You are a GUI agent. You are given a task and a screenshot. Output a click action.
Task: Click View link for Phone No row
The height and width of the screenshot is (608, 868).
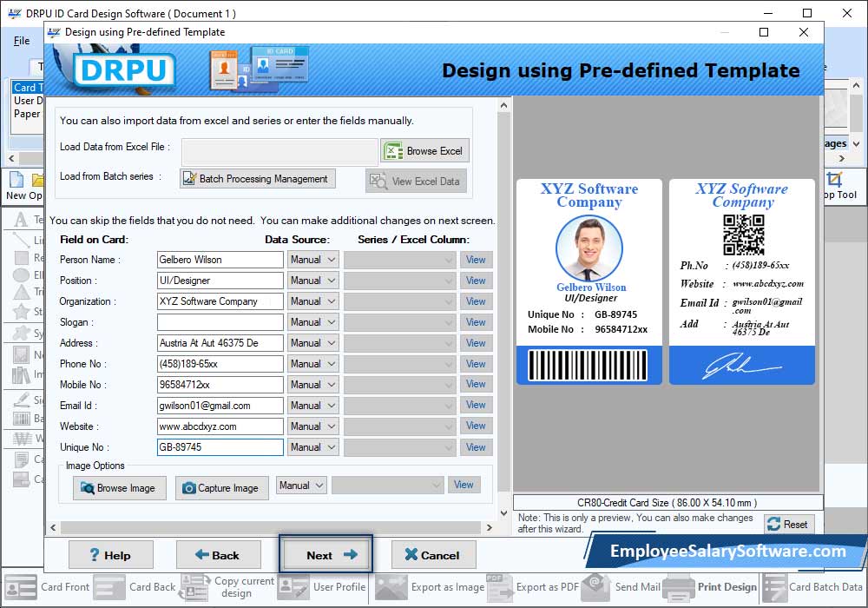click(476, 364)
